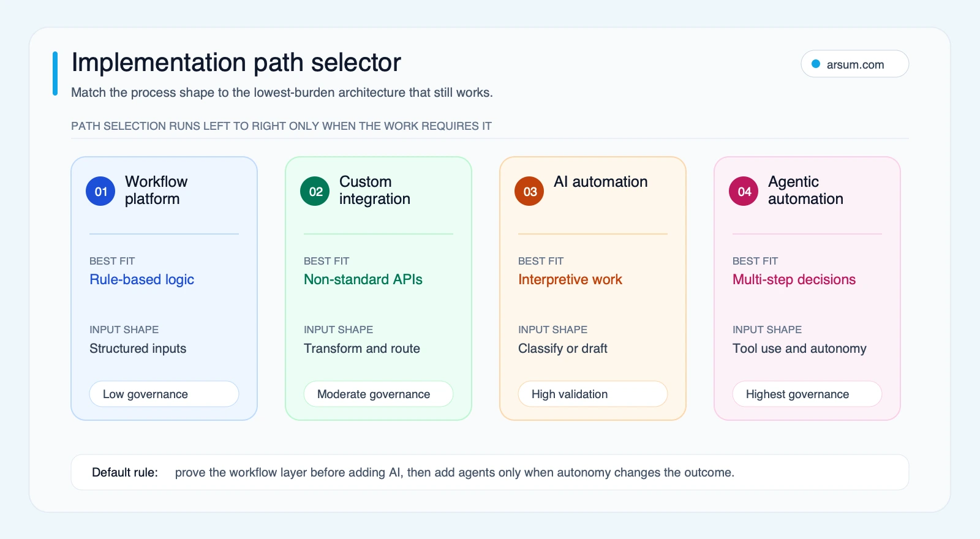Screen dimensions: 980x539
Task: Click INPUT SHAPE label in AI automation card
Action: tap(552, 330)
